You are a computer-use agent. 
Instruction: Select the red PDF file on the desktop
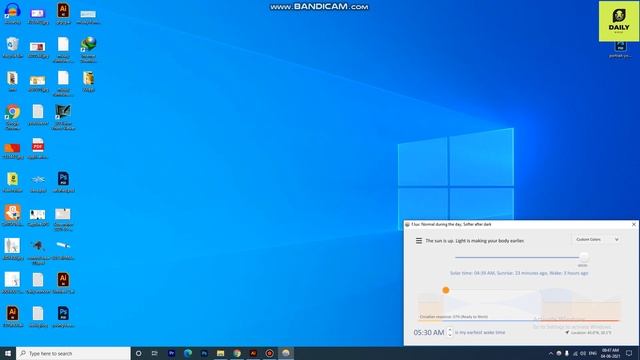click(38, 149)
